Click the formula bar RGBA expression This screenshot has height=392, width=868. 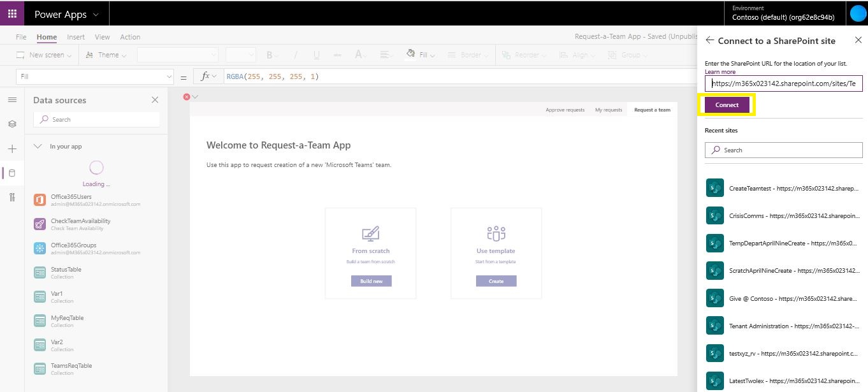point(273,76)
